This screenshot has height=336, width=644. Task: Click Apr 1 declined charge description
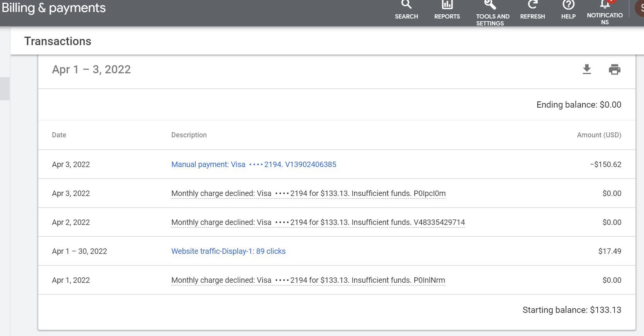(308, 280)
